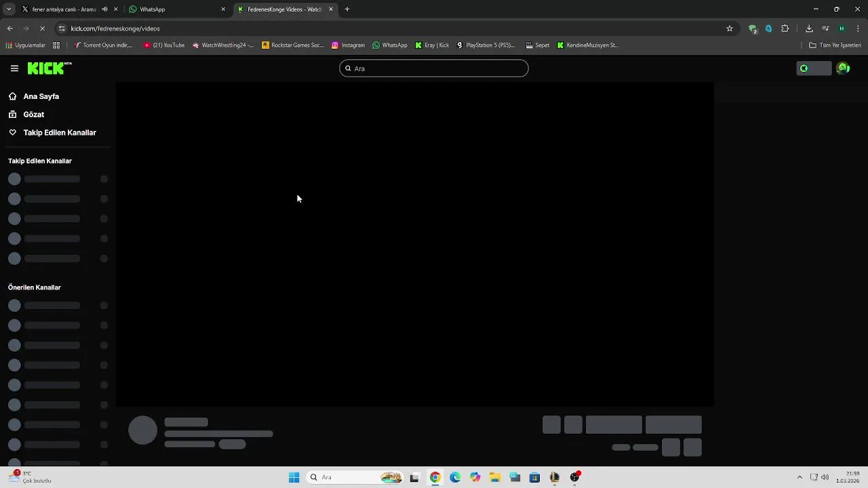Click the Kick coin balance button
This screenshot has width=868, height=488.
[x=814, y=68]
